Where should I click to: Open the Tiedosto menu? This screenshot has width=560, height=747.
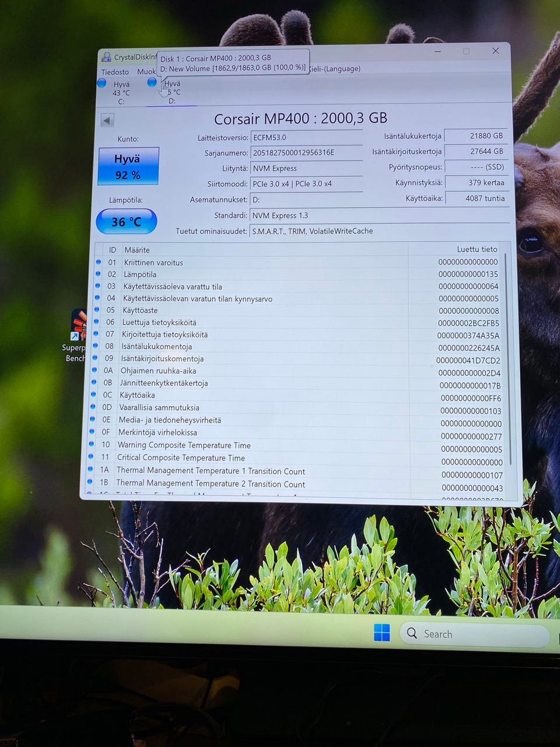115,72
